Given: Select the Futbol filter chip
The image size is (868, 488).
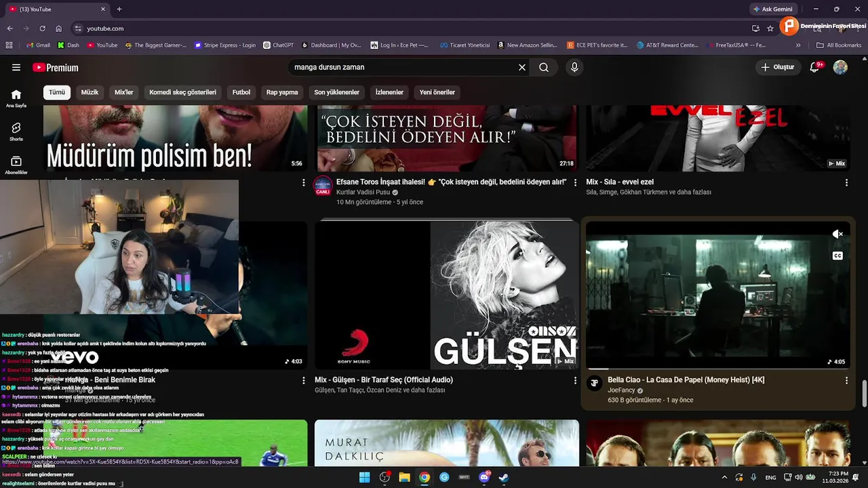Looking at the screenshot, I should coord(241,92).
